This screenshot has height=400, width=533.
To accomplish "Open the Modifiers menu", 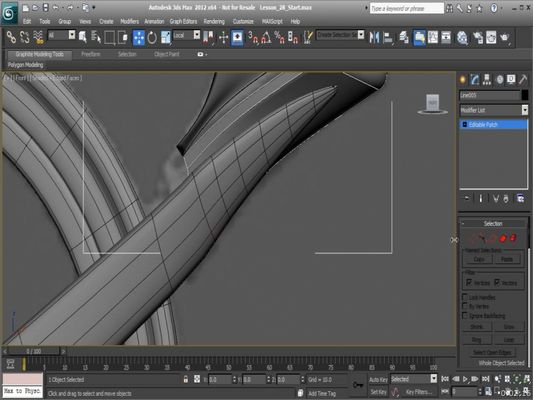I will coord(129,21).
